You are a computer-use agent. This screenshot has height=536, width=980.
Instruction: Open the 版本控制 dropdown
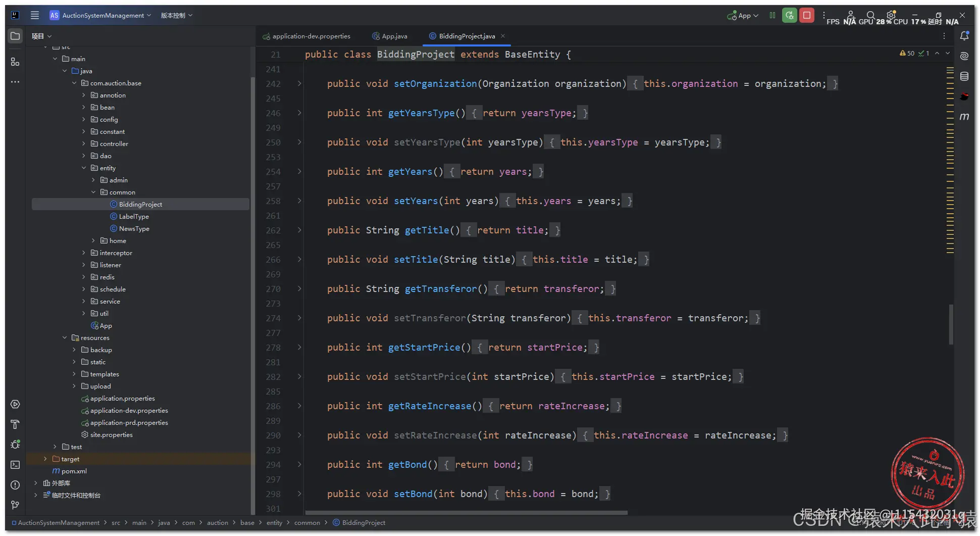pyautogui.click(x=177, y=15)
